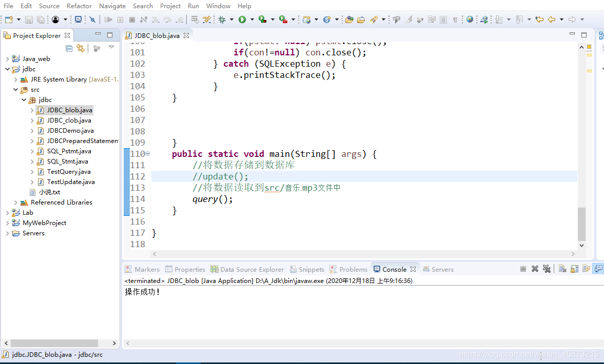This screenshot has height=364, width=604.
Task: Click Project Explorer horizontal scrollbar thumb
Action: (54, 343)
